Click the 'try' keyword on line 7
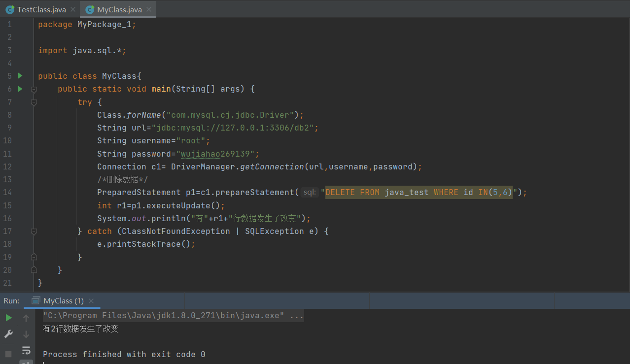630x364 pixels. point(85,102)
